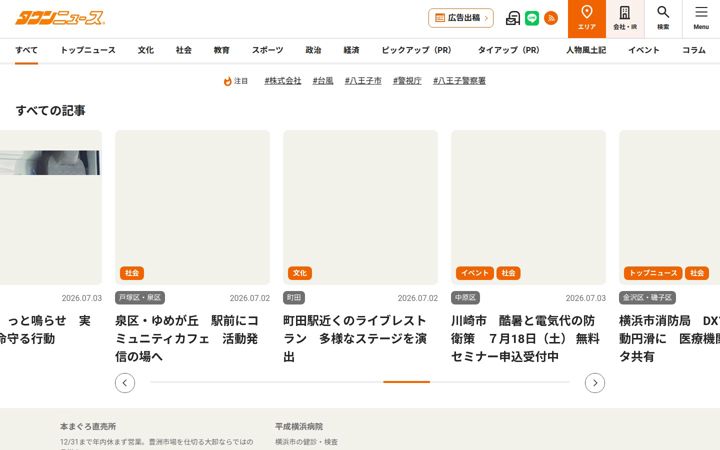Select the すべて tab
720x450 pixels.
click(26, 50)
